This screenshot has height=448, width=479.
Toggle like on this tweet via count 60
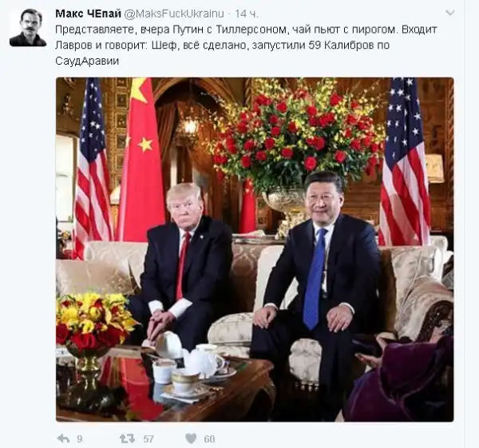209,439
